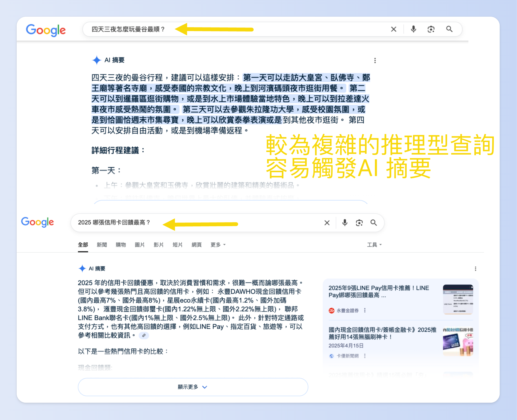
Task: Click the 現金回饋類 heading
Action: [x=95, y=368]
